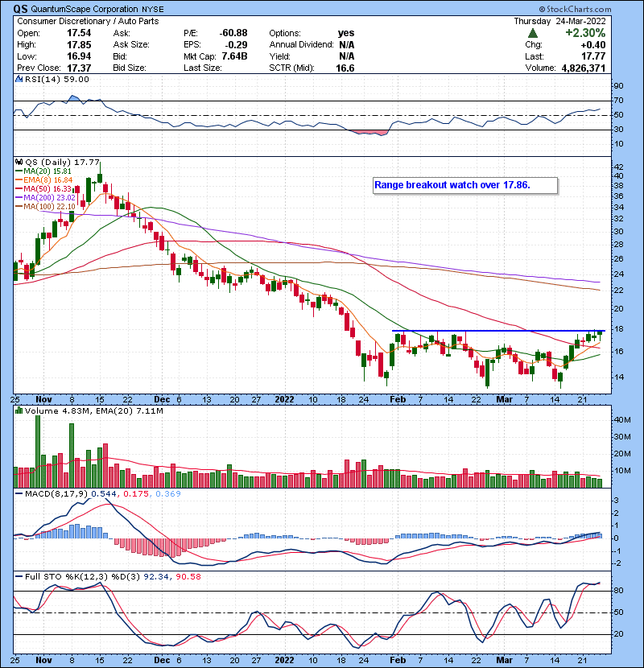
Task: Click the Prev Close value 17.37
Action: [79, 68]
